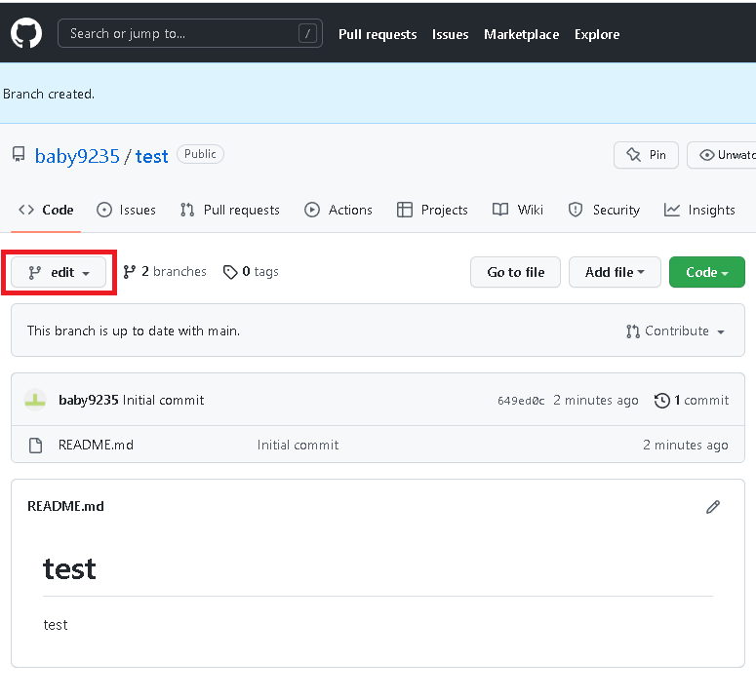This screenshot has height=700, width=756.
Task: Open the Projects tab
Action: [432, 210]
